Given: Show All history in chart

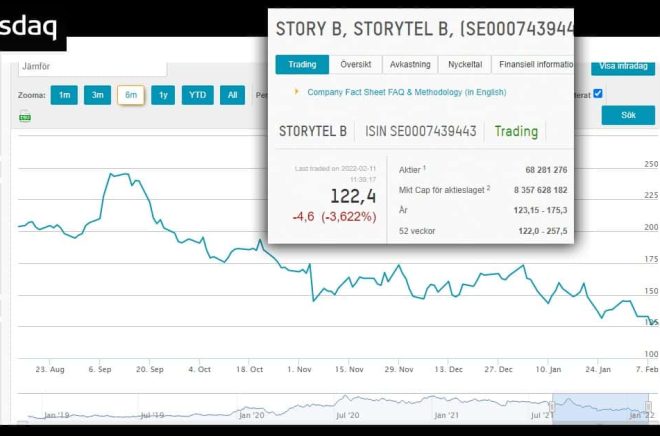Looking at the screenshot, I should click(x=232, y=95).
